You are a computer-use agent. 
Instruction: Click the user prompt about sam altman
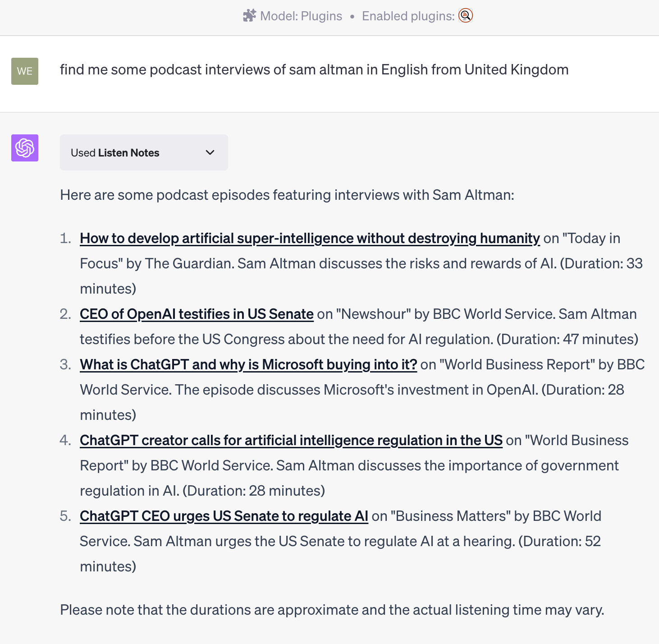tap(314, 70)
